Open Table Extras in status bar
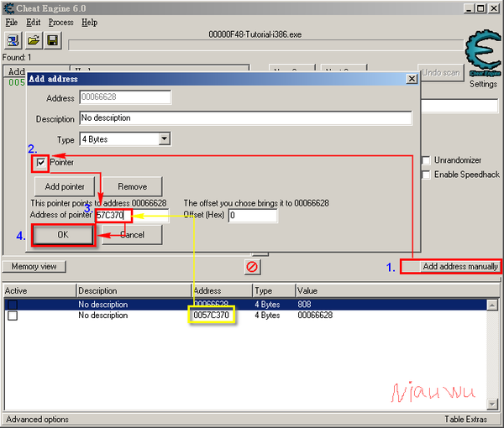 tap(465, 420)
